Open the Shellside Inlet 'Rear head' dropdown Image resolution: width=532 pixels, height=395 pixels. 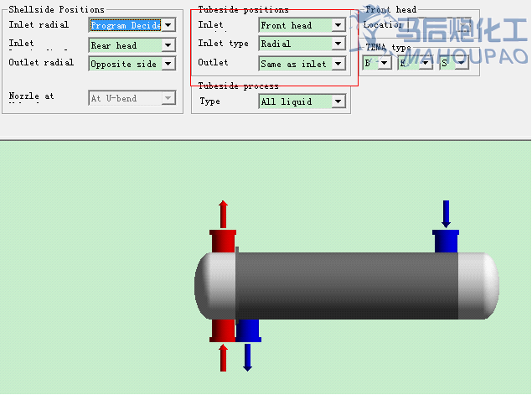(x=168, y=45)
